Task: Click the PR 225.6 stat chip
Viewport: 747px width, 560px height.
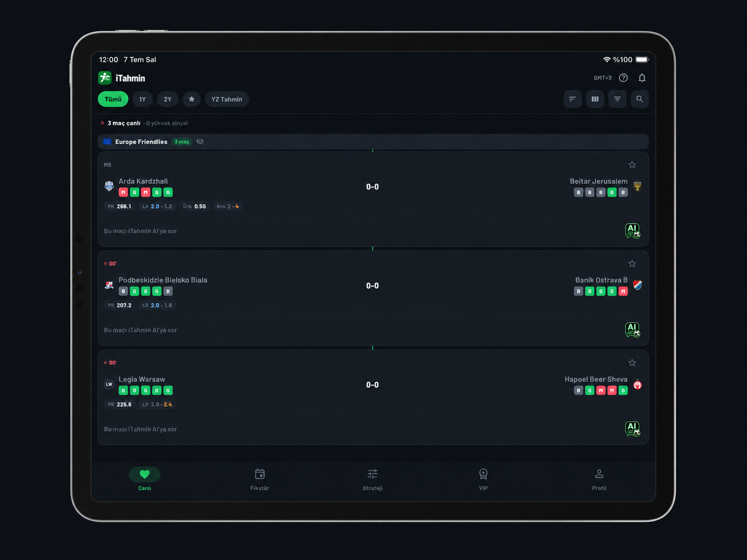Action: tap(120, 404)
